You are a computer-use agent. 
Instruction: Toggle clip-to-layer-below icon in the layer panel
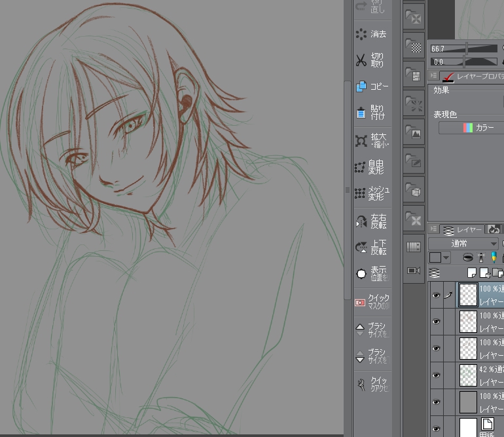pos(468,257)
